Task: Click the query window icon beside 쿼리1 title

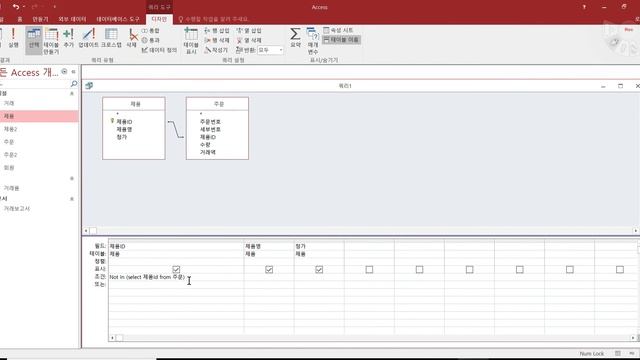Action: (89, 85)
